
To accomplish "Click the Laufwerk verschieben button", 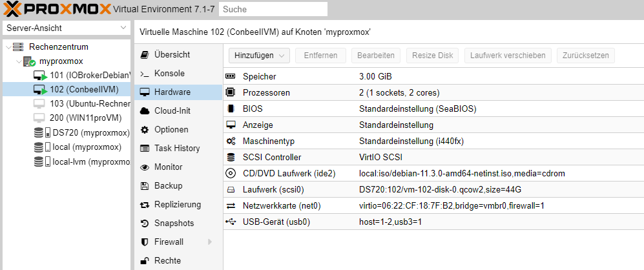I will point(508,56).
